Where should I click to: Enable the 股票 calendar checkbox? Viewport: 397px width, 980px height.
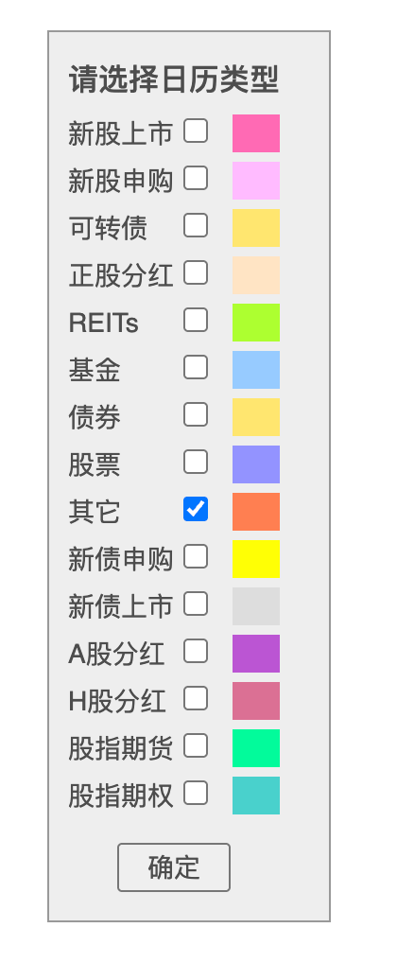pyautogui.click(x=196, y=462)
